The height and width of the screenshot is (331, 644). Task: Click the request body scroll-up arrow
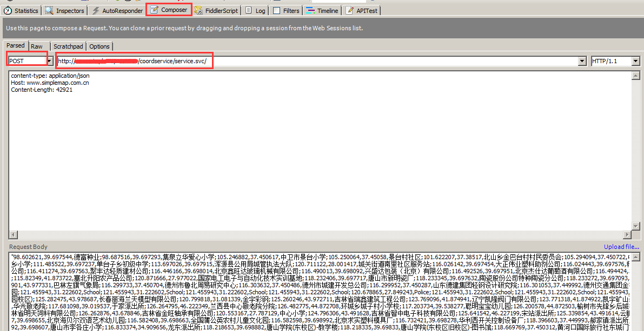pyautogui.click(x=636, y=257)
